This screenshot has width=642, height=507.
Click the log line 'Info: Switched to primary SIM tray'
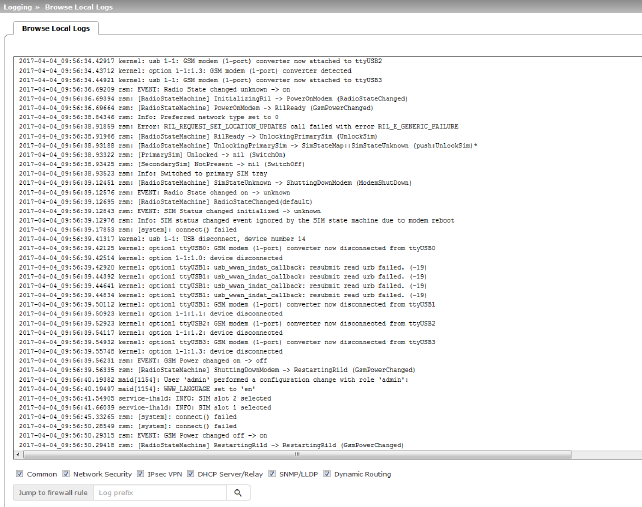143,173
